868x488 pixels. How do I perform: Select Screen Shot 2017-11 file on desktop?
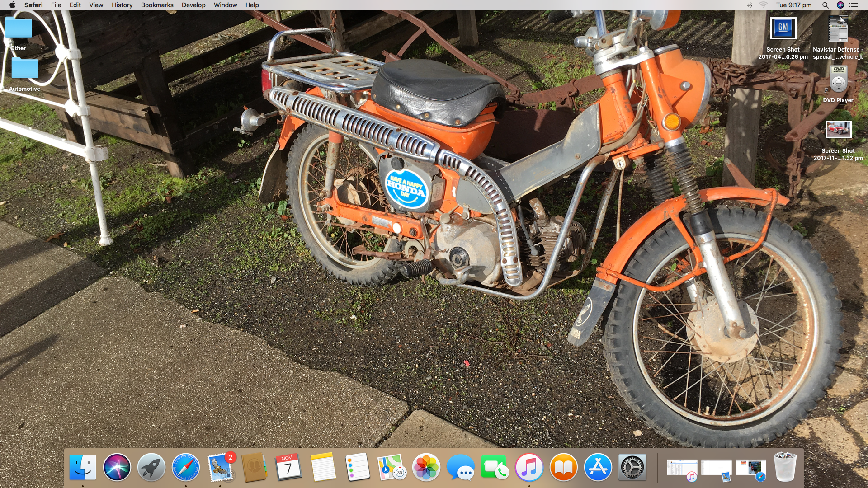pyautogui.click(x=838, y=141)
